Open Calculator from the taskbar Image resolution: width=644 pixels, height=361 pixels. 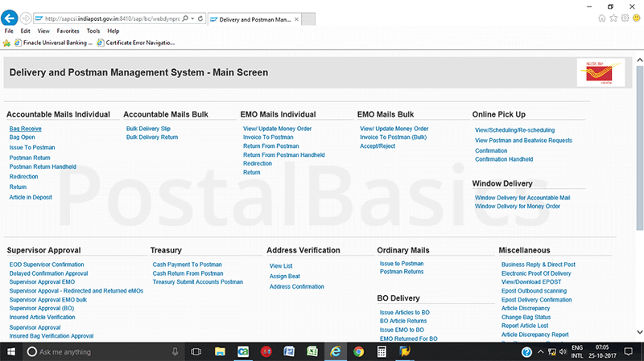click(382, 351)
